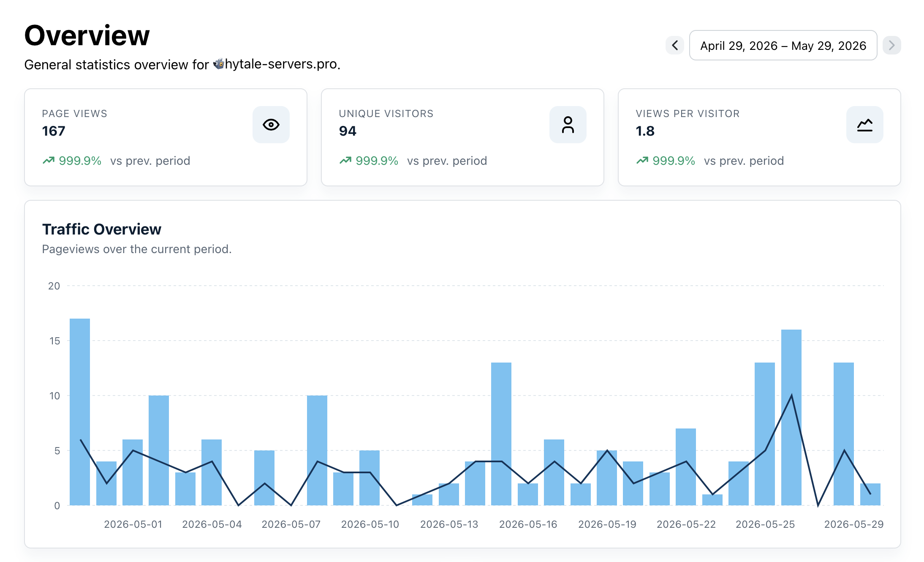This screenshot has height=562, width=924.
Task: Click the first and tallest bar in the chart
Action: click(80, 412)
